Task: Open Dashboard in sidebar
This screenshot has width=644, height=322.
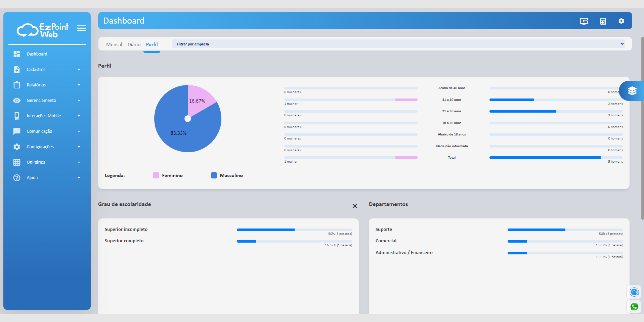Action: (37, 54)
